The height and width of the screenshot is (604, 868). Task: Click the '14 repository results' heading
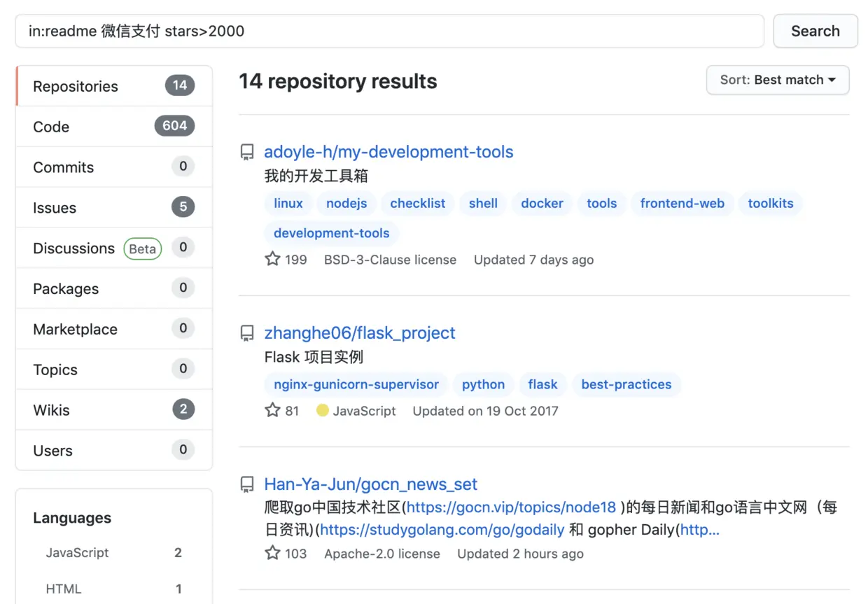pos(338,81)
